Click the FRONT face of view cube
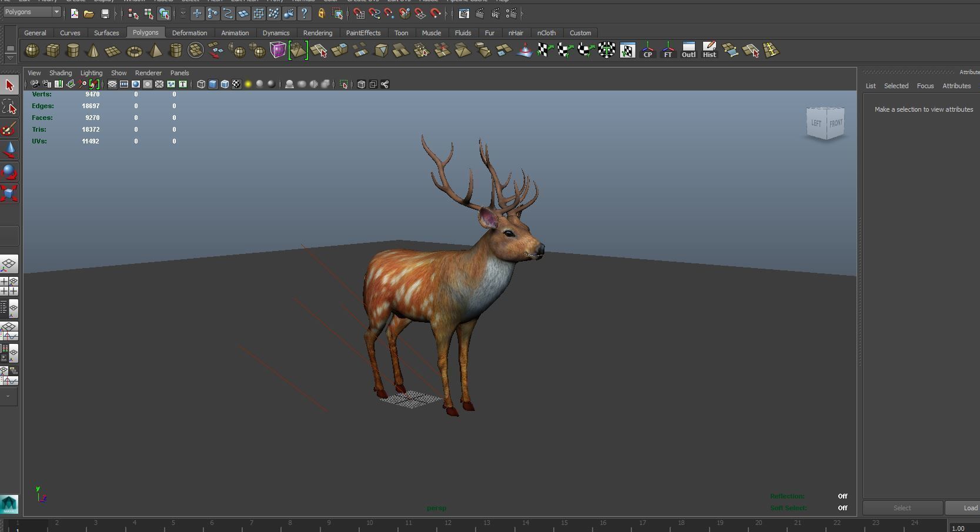Viewport: 980px width, 532px height. pyautogui.click(x=835, y=123)
